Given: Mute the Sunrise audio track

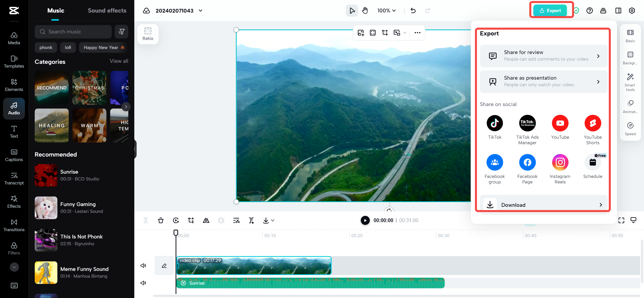Looking at the screenshot, I should pos(143,283).
